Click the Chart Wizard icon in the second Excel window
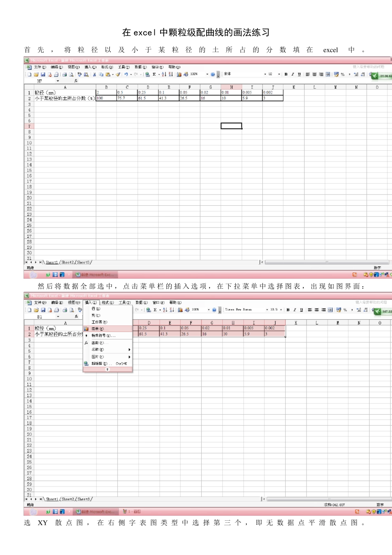Image resolution: width=392 pixels, height=555 pixels. (180, 310)
